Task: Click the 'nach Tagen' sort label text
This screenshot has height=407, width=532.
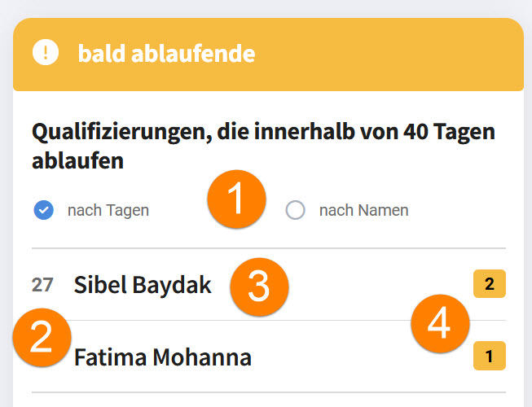Action: point(108,211)
